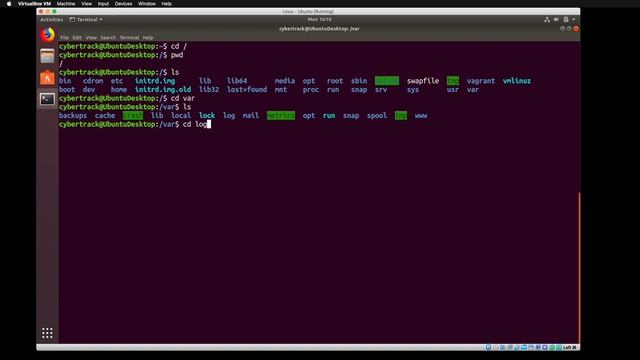Open the volume icon in Ubuntu top bar
The height and width of the screenshot is (360, 640).
[x=556, y=20]
